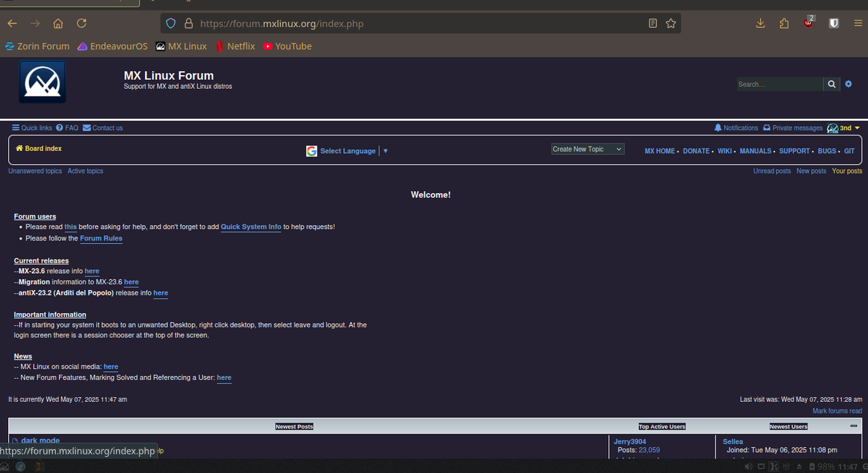Open the tracking protection shield icon

point(171,23)
